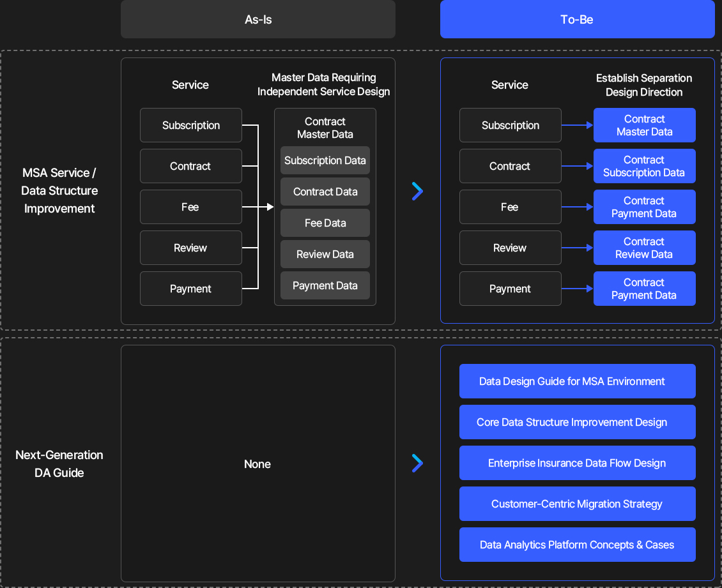This screenshot has height=588, width=722.
Task: Select the Review service box in the As-Is panel
Action: click(190, 248)
